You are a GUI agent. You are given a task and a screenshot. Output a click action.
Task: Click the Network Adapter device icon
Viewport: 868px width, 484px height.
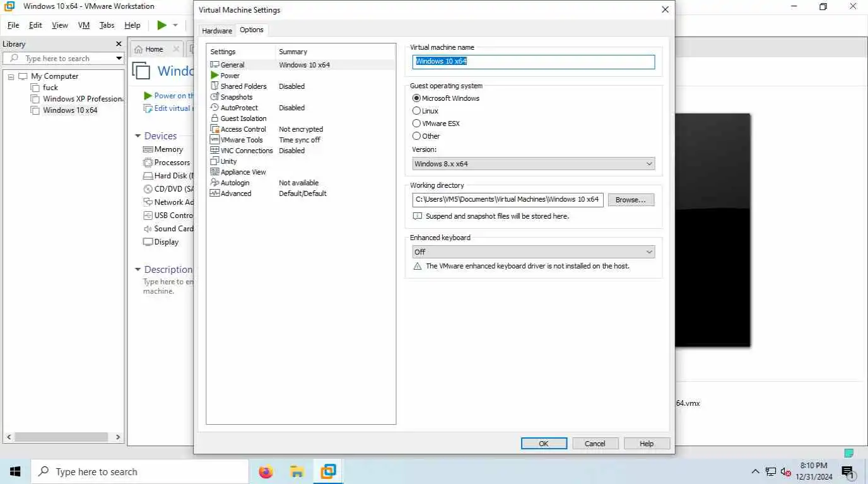coord(148,202)
